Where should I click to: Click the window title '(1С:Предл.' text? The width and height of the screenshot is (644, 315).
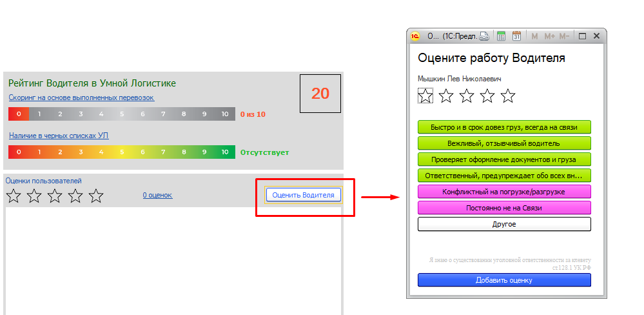point(460,36)
